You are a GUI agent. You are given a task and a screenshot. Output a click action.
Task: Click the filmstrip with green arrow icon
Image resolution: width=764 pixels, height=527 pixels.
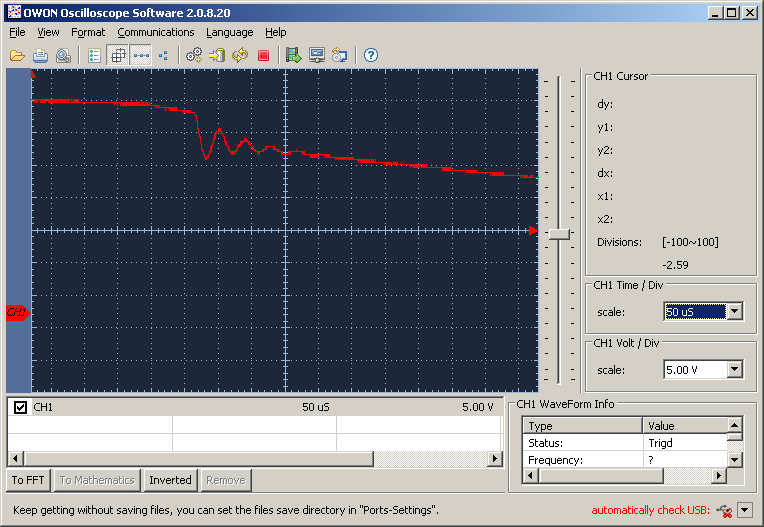293,56
